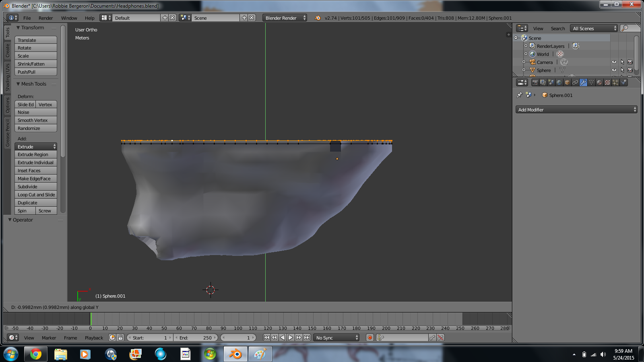Click the End frame 250 field
Viewport: 644px width, 362px height.
(x=196, y=337)
